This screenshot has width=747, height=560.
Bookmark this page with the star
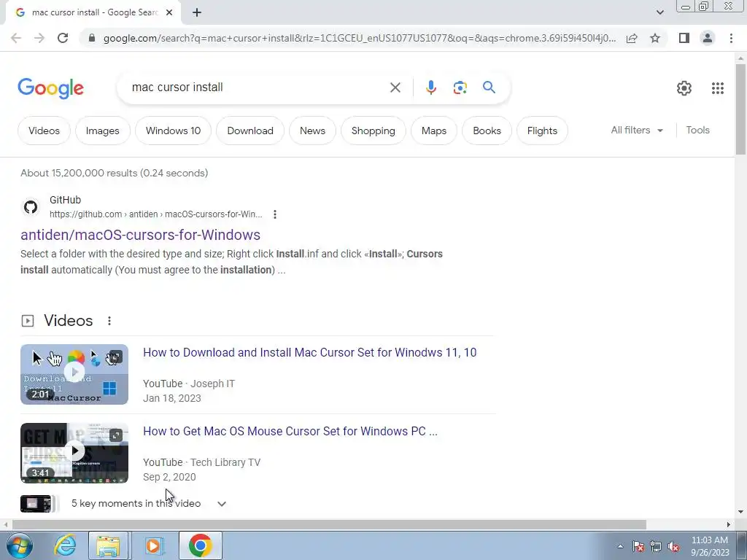[655, 38]
